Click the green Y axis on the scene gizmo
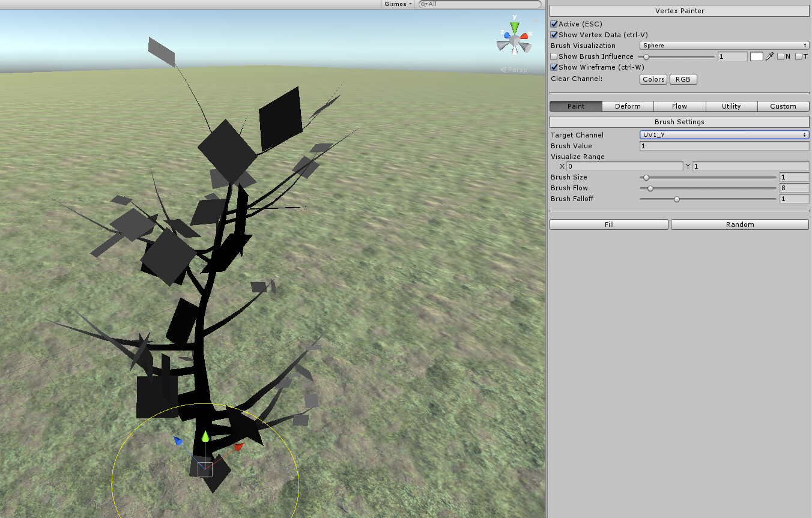812x518 pixels. 514,26
